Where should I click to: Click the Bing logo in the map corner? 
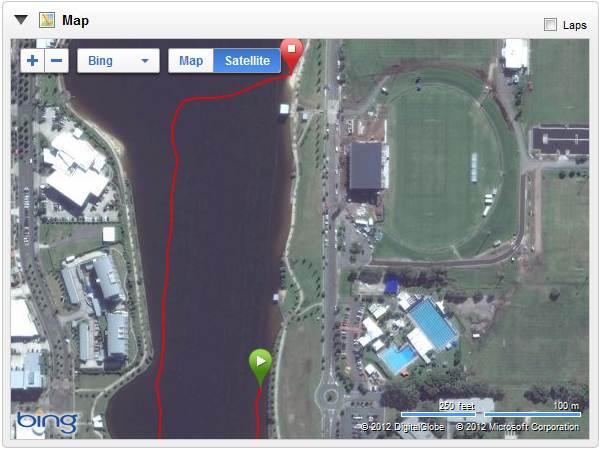[x=47, y=423]
